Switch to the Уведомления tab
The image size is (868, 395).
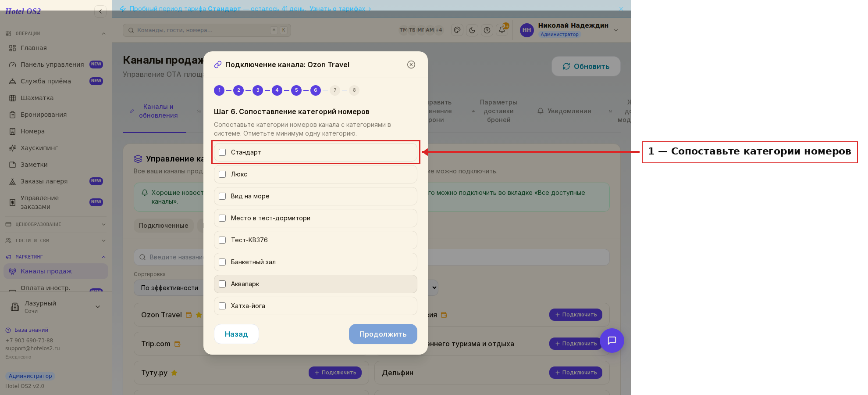coord(564,111)
